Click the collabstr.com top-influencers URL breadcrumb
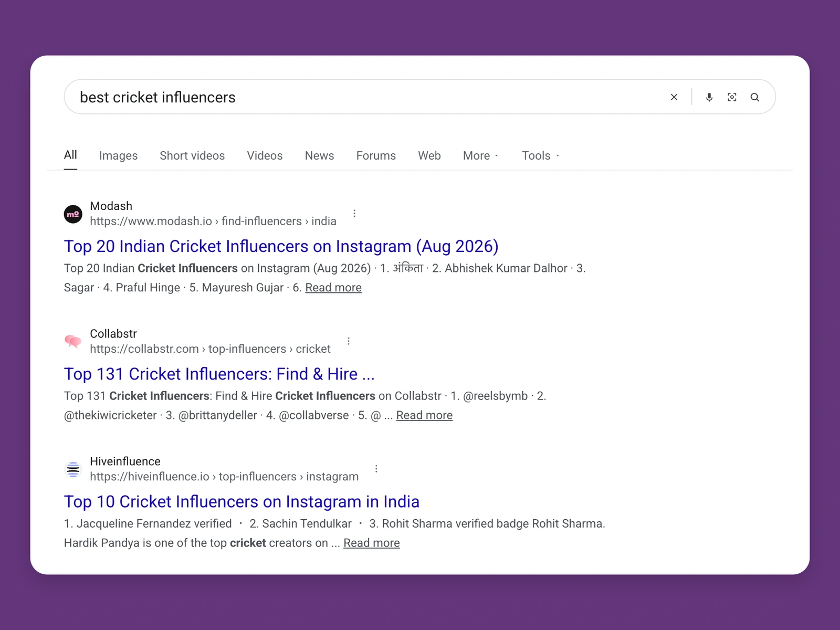 210,349
